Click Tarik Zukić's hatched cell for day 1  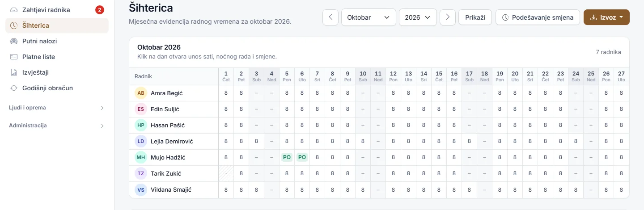(x=226, y=174)
